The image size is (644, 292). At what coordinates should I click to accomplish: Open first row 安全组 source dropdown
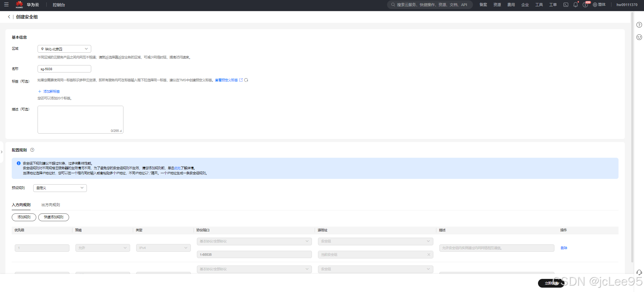[376, 241]
